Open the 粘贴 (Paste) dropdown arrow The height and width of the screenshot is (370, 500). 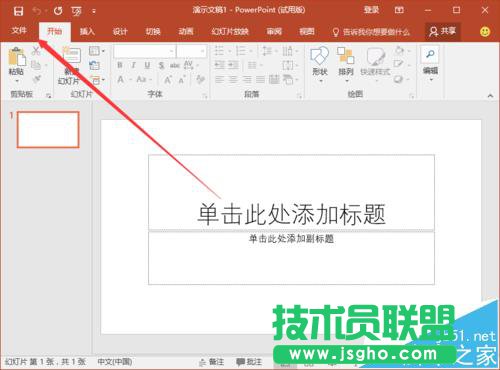coord(17,81)
